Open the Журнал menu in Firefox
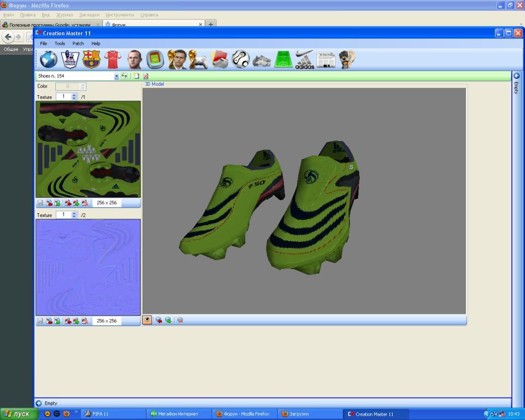This screenshot has width=525, height=420. pos(65,15)
